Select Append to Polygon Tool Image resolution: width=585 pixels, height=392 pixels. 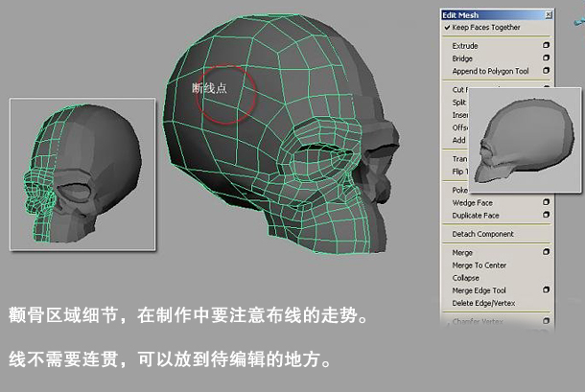pyautogui.click(x=490, y=71)
